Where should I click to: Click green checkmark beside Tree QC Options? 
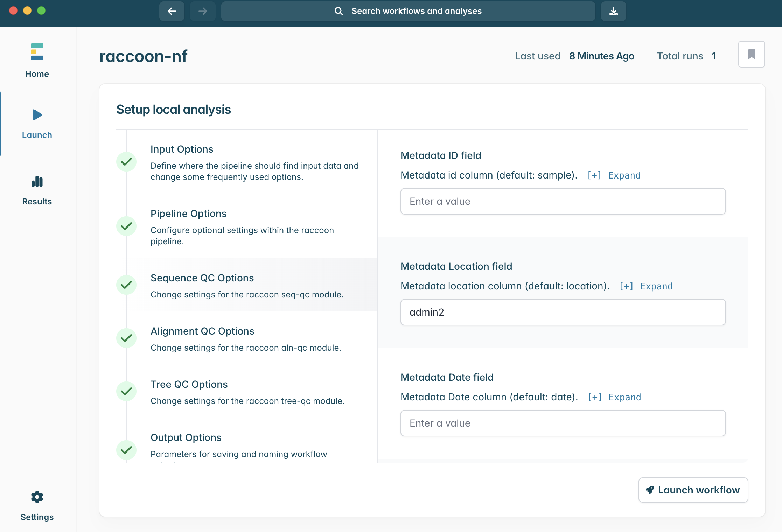(126, 391)
